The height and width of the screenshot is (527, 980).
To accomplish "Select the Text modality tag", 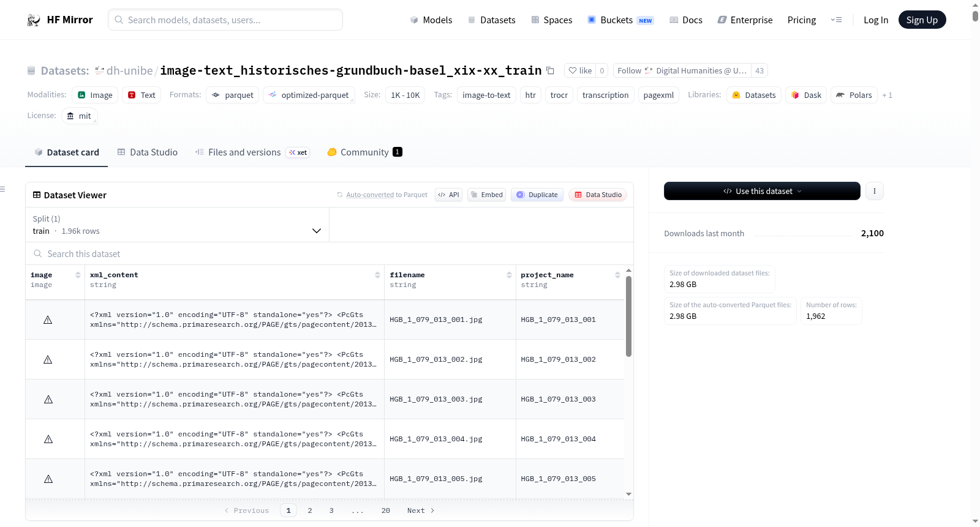I will coord(141,95).
